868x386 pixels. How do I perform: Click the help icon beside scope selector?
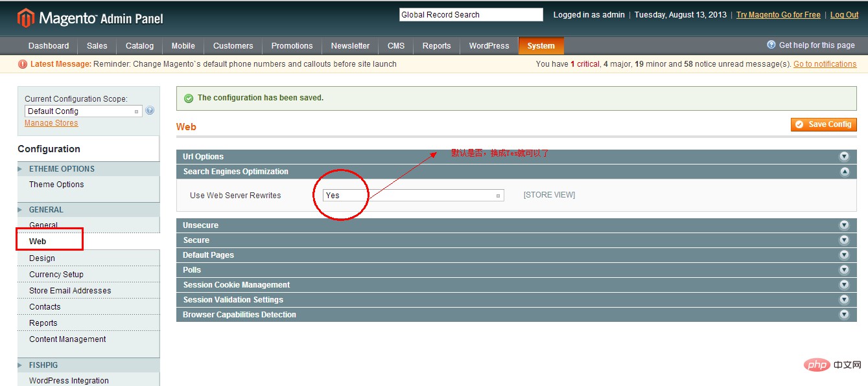[150, 111]
